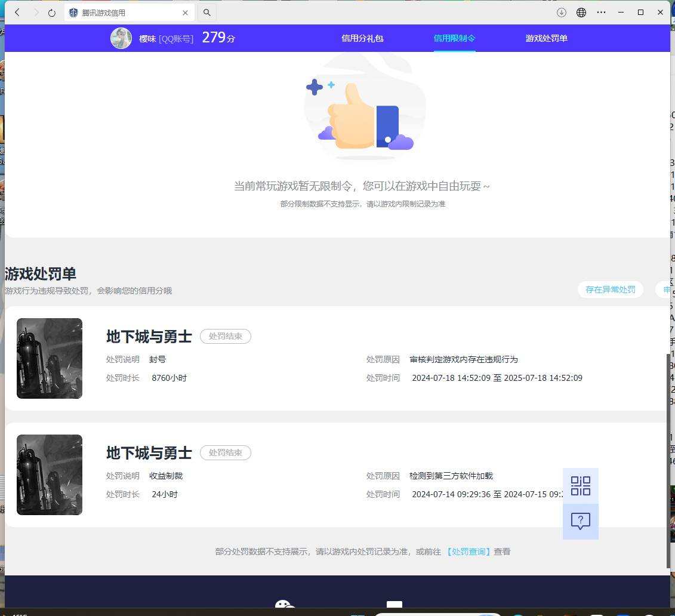This screenshot has width=675, height=616.
Task: Open the game thumbnail on the 收益制裁 card
Action: [x=50, y=475]
